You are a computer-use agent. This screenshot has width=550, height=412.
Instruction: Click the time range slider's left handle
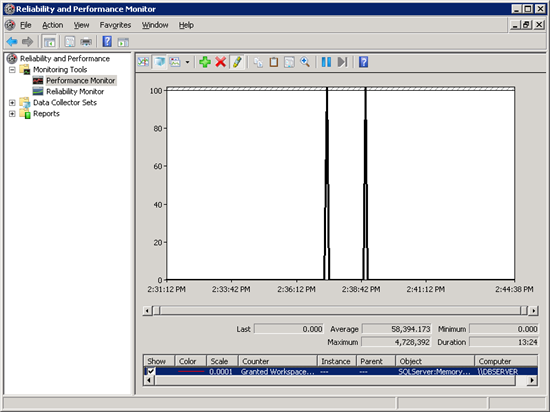[157, 311]
